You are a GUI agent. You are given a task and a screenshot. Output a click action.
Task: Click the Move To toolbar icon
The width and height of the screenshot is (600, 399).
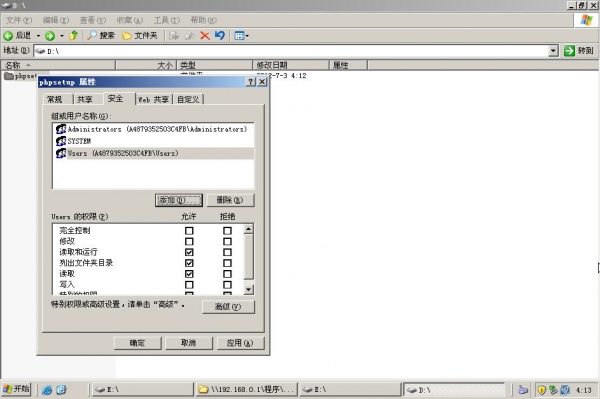(x=174, y=36)
